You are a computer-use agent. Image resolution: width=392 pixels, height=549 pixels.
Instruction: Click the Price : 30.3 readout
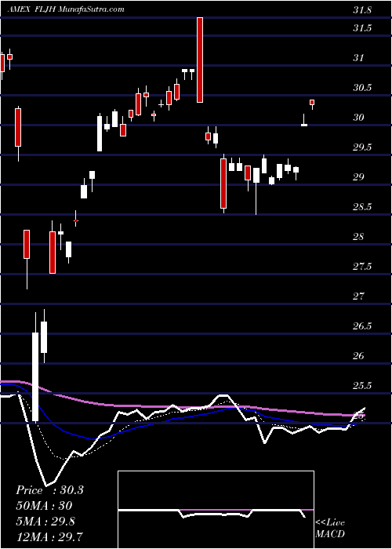(49, 490)
